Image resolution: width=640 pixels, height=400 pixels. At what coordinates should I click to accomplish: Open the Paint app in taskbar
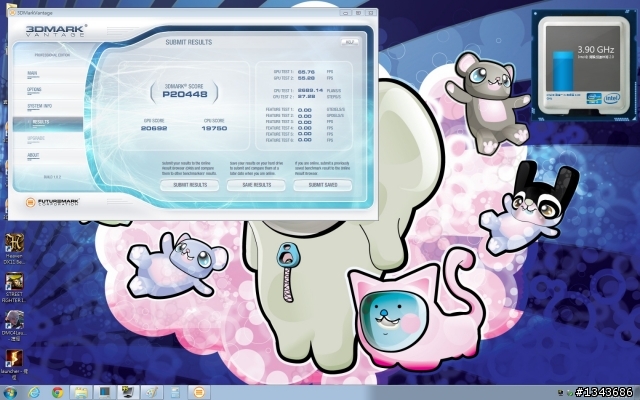152,393
